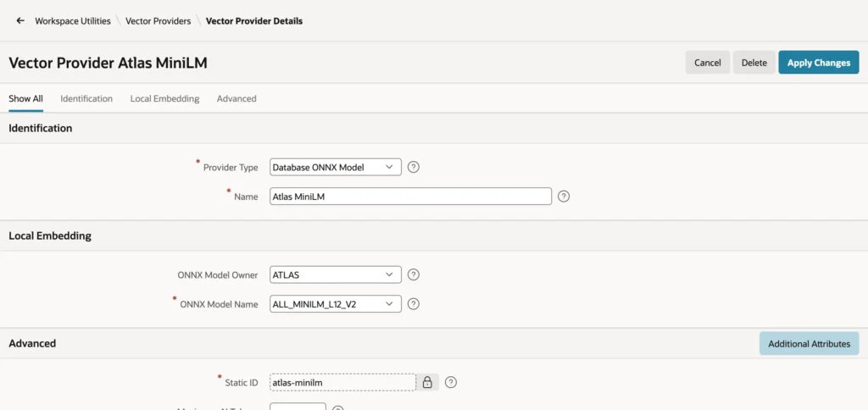
Task: Click the Delete button
Action: (754, 63)
